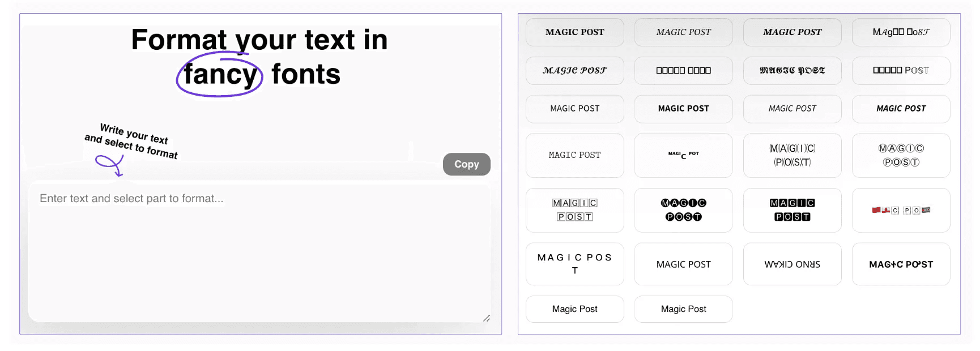Click the Copy button
Image resolution: width=980 pixels, height=351 pixels.
pos(466,164)
